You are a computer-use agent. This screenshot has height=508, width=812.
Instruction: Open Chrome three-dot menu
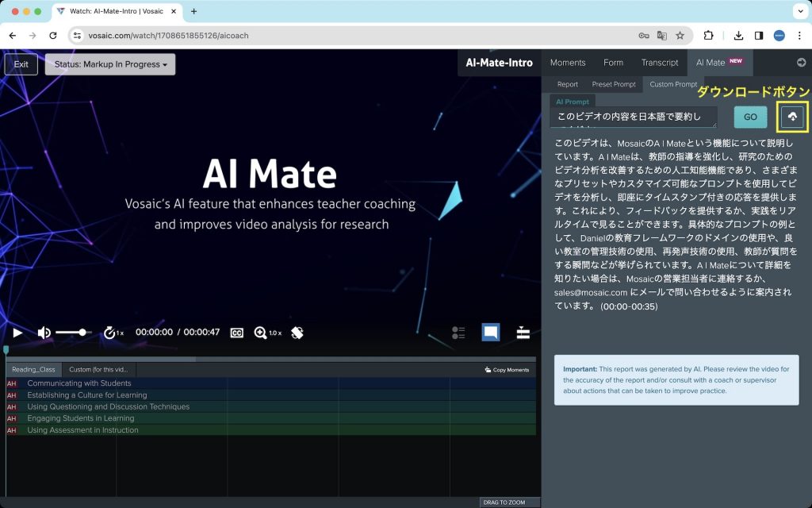[x=799, y=36]
